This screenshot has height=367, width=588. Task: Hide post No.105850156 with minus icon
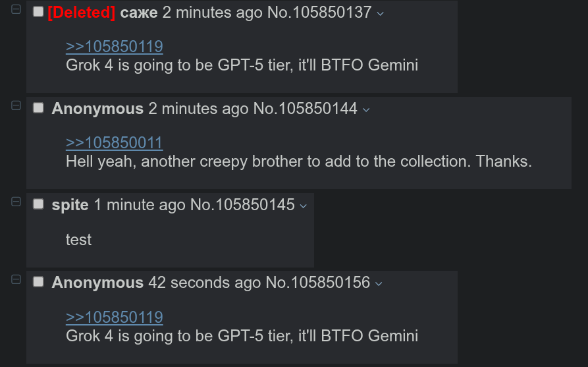click(x=16, y=279)
